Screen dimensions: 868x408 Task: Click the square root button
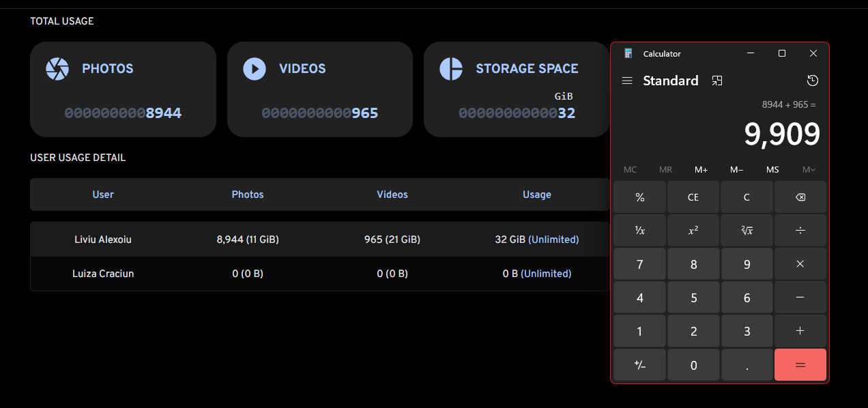pyautogui.click(x=747, y=231)
